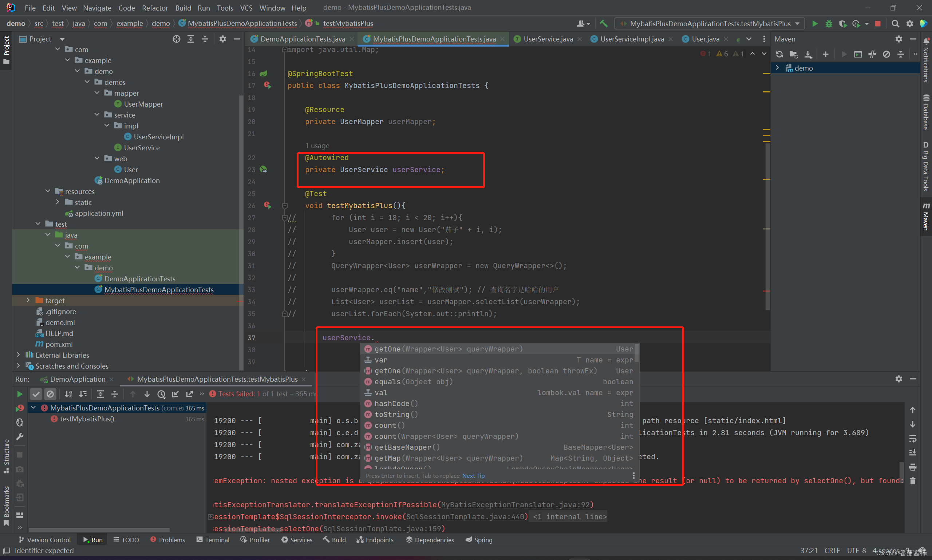Add a Maven project with the plus icon
932x560 pixels.
826,54
